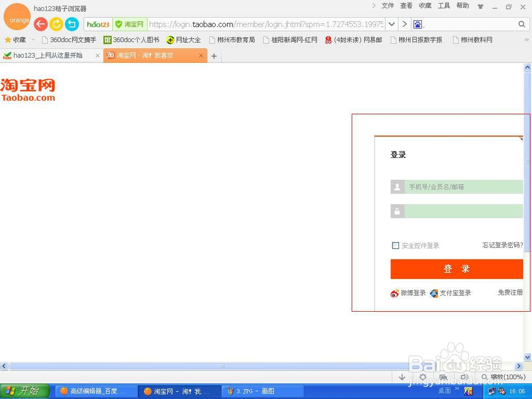This screenshot has height=399, width=532.
Task: Open the 查看 menu
Action: pos(406,6)
